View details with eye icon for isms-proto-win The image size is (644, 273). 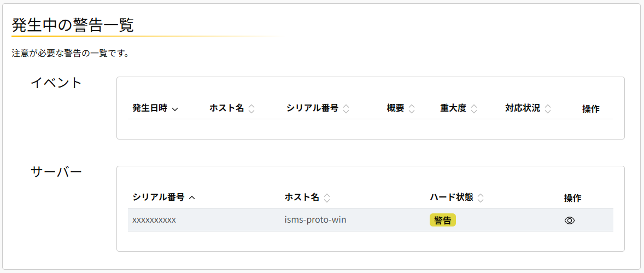(x=570, y=220)
